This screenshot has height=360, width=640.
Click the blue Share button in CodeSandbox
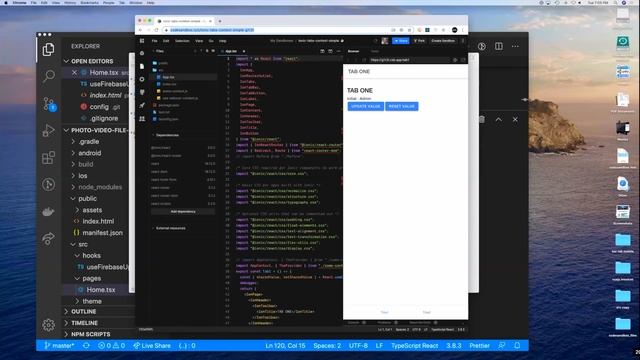(401, 41)
